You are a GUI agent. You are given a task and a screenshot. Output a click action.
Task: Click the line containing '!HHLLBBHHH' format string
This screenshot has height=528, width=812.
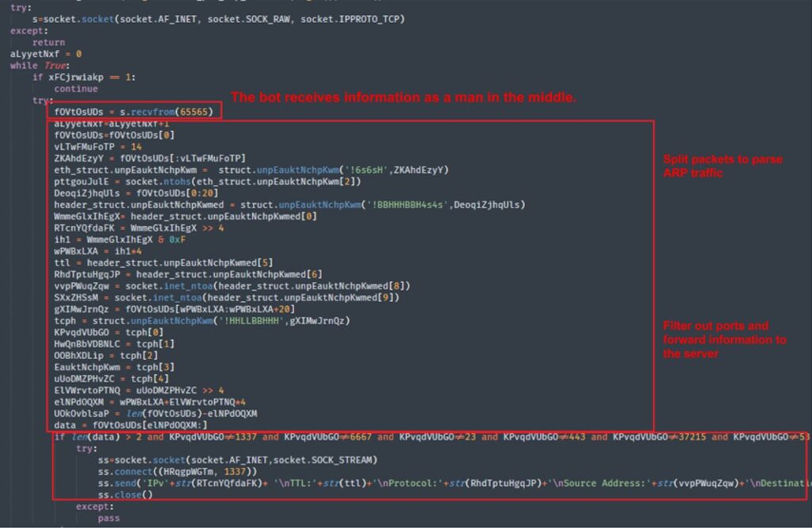tap(202, 320)
